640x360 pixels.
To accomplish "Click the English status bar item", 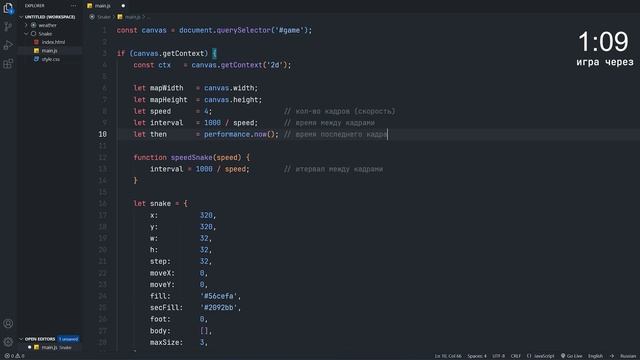I will point(595,356).
